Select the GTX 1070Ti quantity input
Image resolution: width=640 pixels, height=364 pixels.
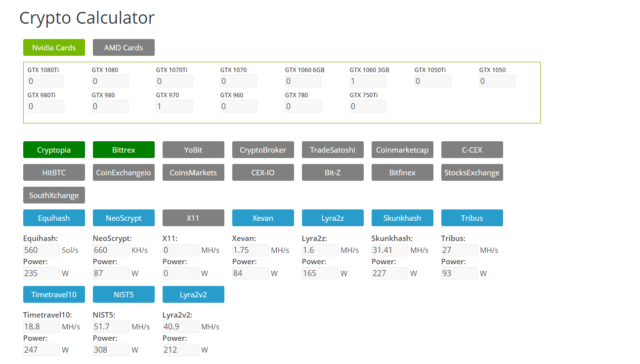pos(174,81)
